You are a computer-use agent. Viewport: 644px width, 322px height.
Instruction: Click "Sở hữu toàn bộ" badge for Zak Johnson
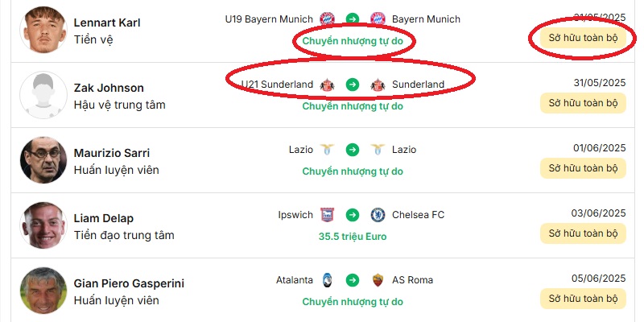[x=583, y=103]
